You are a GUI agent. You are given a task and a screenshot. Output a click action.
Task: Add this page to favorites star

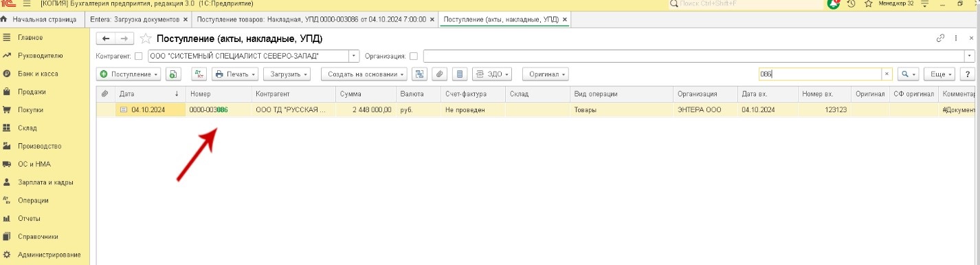click(145, 39)
